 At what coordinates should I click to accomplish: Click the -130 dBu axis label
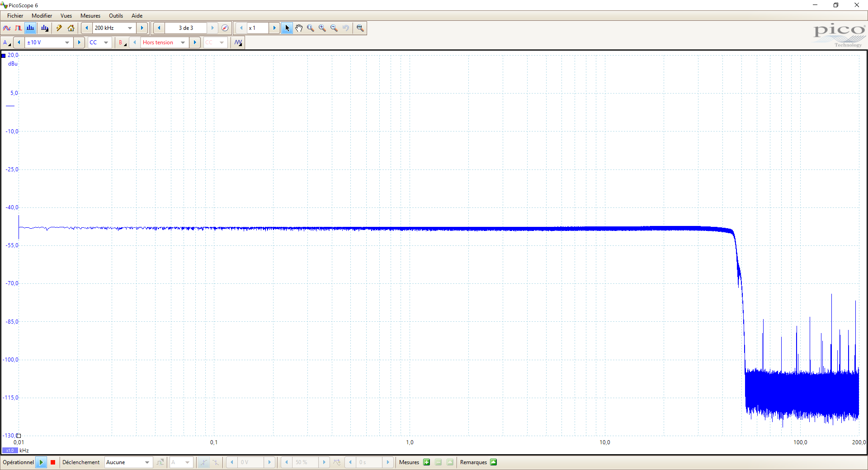tap(9, 436)
